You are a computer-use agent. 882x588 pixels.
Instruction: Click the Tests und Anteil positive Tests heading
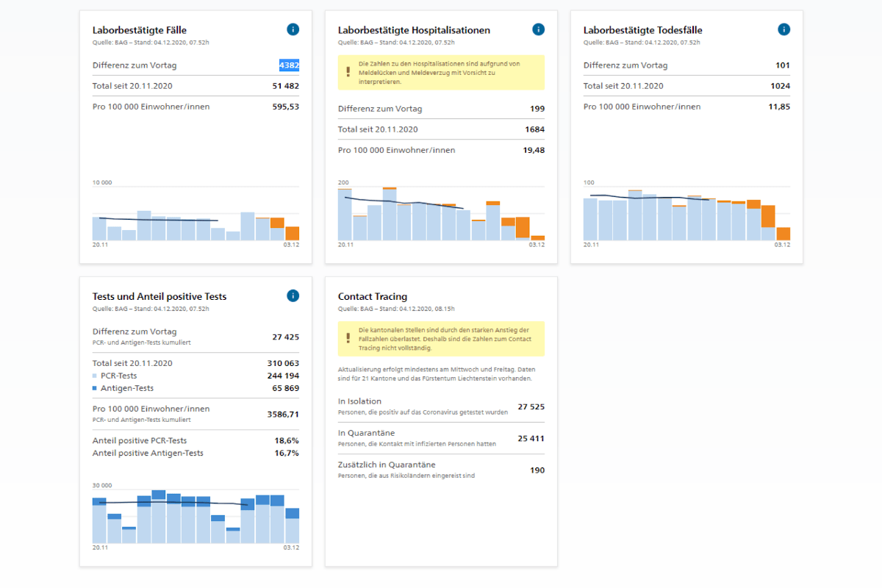tap(159, 296)
